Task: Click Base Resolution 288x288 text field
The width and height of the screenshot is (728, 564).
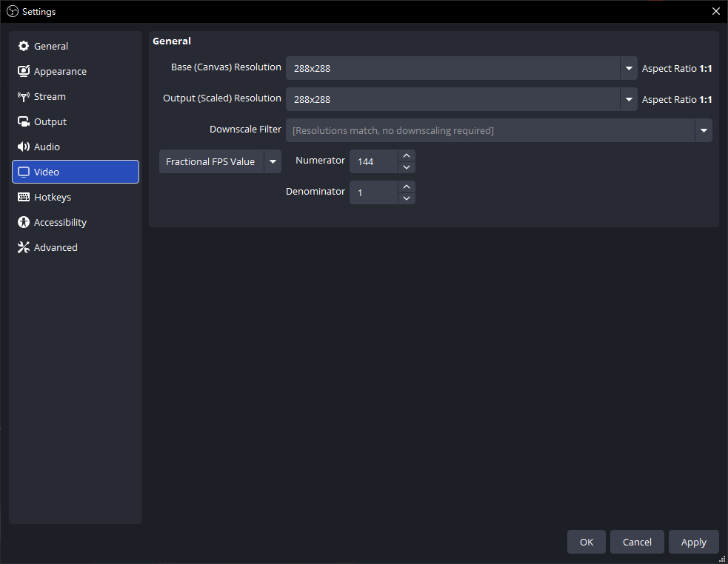Action: (x=453, y=68)
